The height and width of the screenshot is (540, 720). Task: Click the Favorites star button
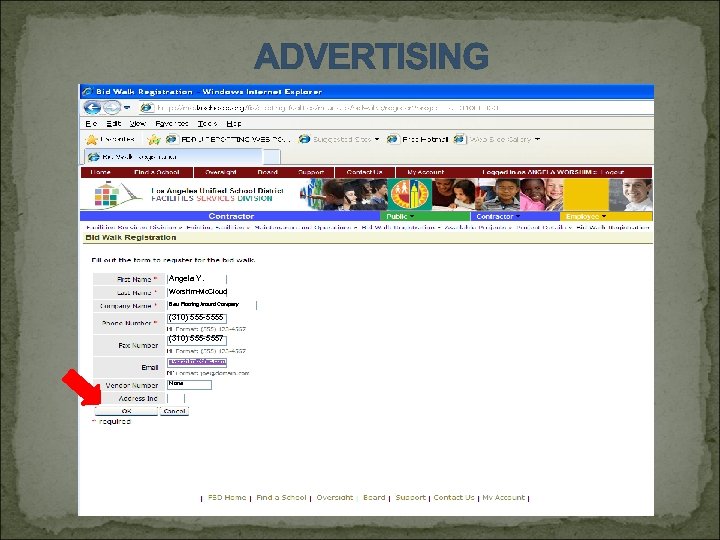click(x=111, y=139)
